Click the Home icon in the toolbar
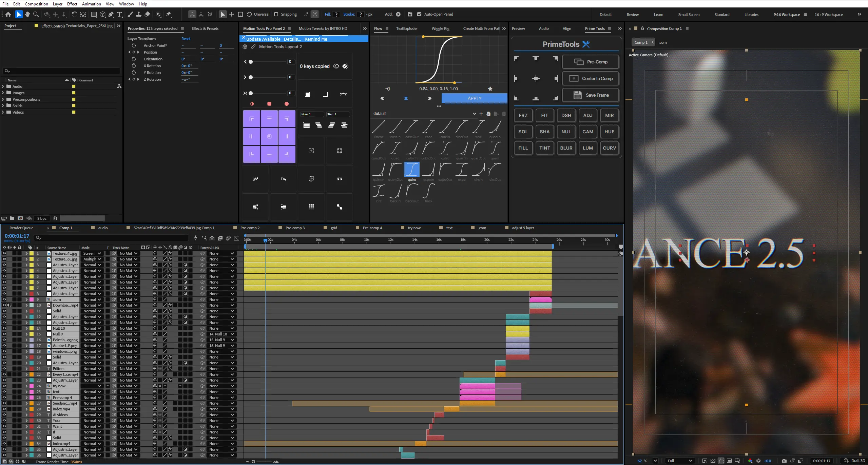 (x=8, y=14)
